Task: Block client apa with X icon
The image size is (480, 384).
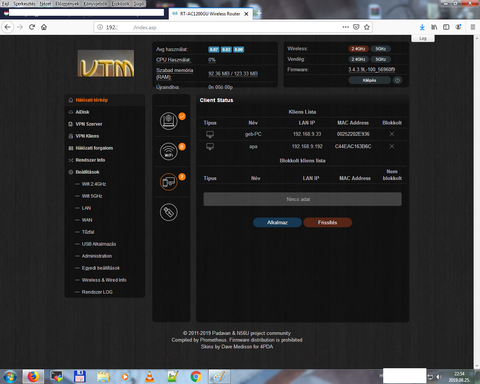Action: 392,146
